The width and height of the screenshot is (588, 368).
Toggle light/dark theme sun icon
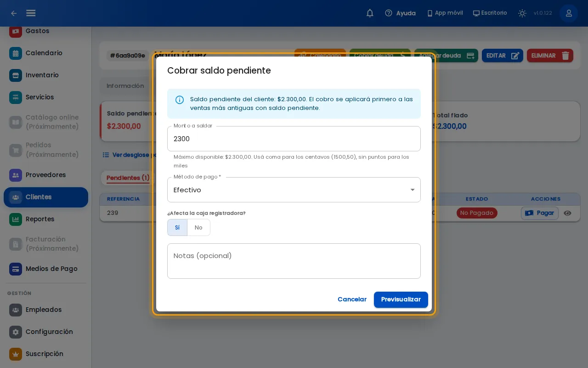pos(522,13)
